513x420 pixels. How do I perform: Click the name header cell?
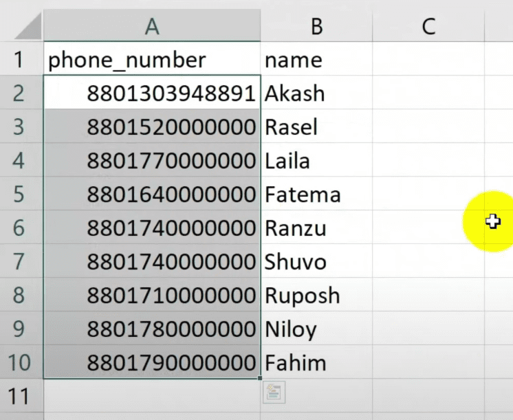point(316,60)
